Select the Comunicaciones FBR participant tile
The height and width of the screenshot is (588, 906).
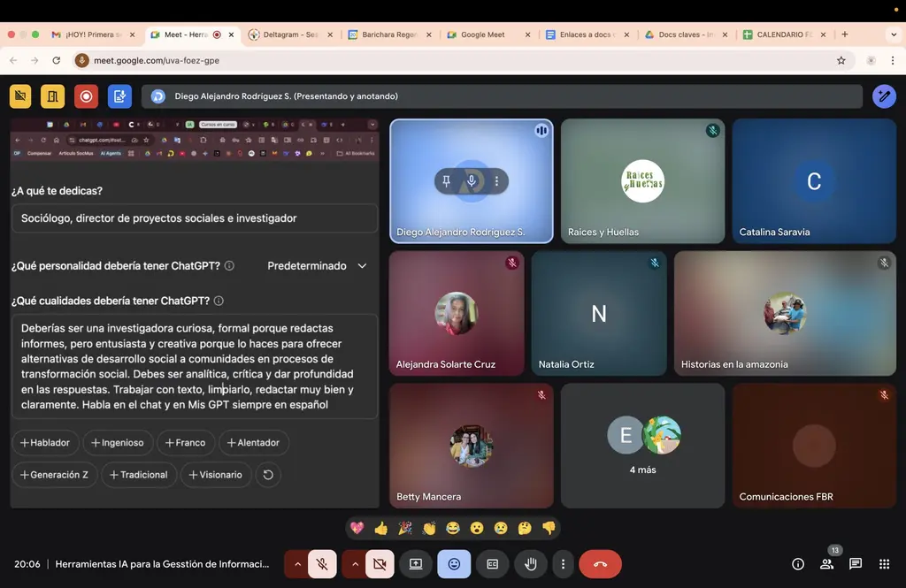(814, 446)
